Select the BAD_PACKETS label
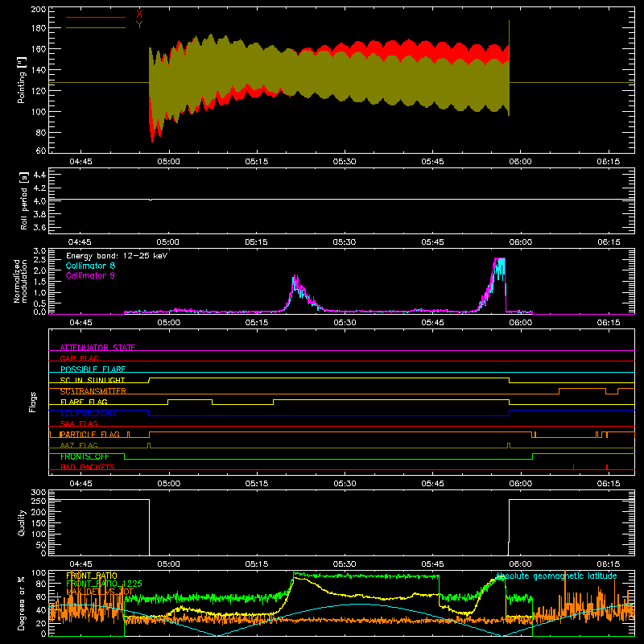Image resolution: width=644 pixels, height=644 pixels. (x=88, y=467)
